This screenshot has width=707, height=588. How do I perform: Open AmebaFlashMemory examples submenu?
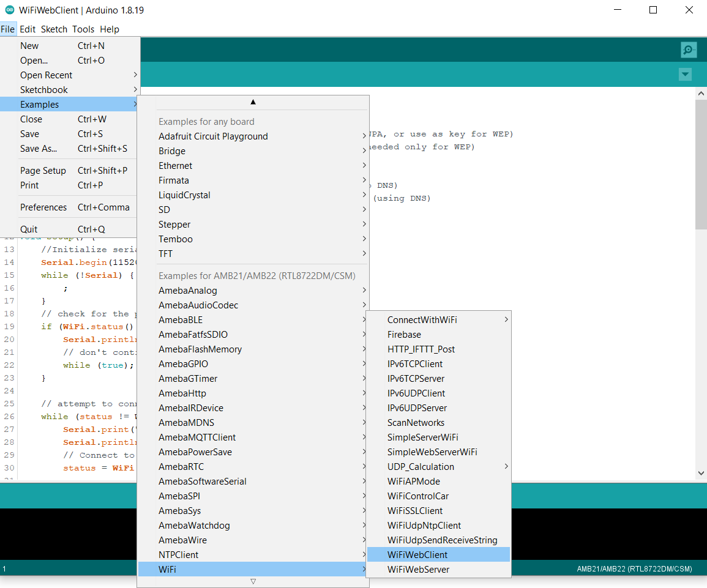[253, 349]
